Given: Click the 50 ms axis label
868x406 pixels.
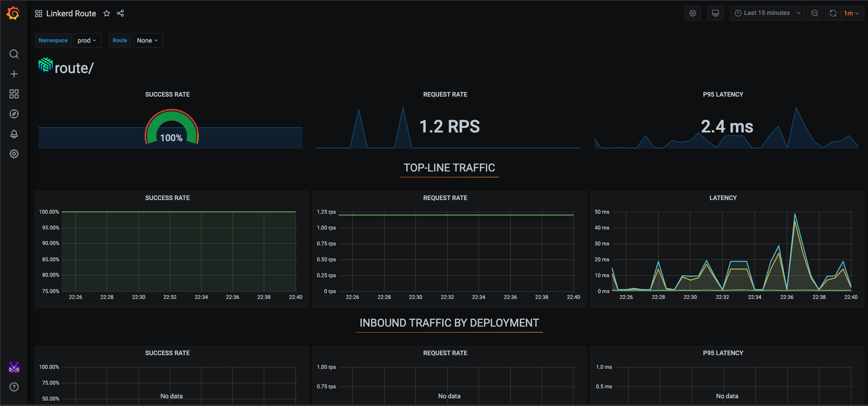Looking at the screenshot, I should point(602,212).
